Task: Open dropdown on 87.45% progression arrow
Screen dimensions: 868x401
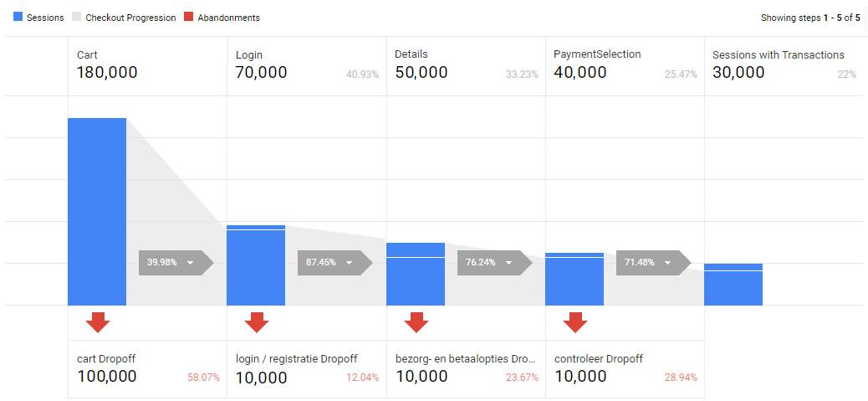Action: click(x=350, y=263)
